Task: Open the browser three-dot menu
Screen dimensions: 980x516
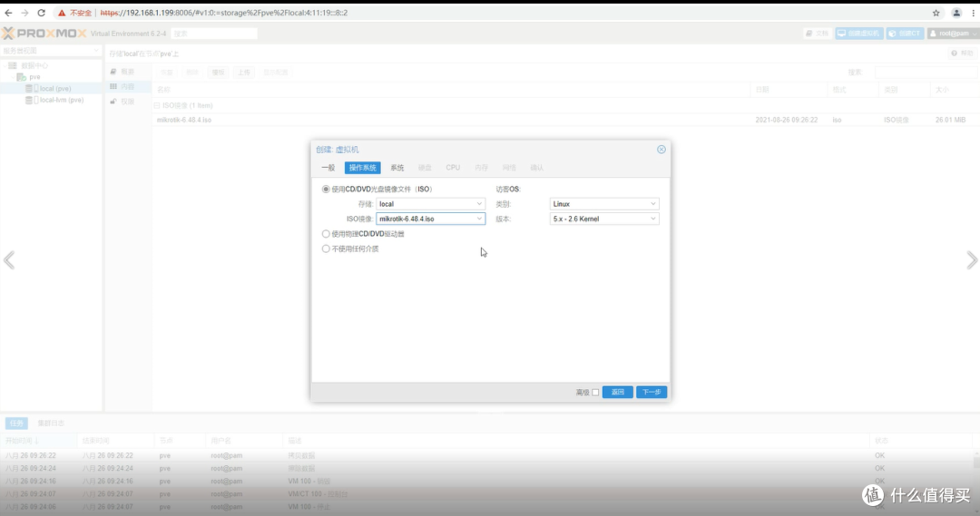Action: coord(973,13)
